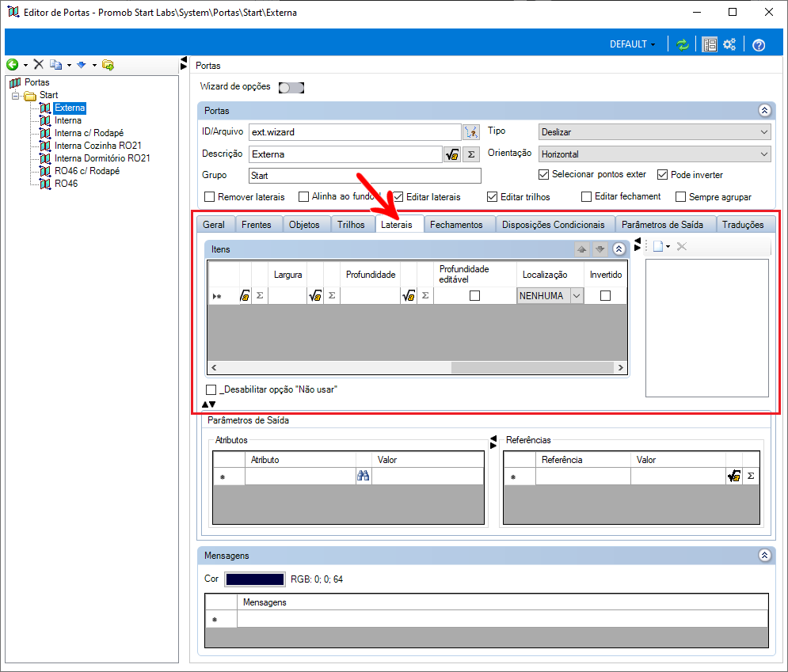788x672 pixels.
Task: Click the sigma icon after the Largura cell
Action: 332,295
